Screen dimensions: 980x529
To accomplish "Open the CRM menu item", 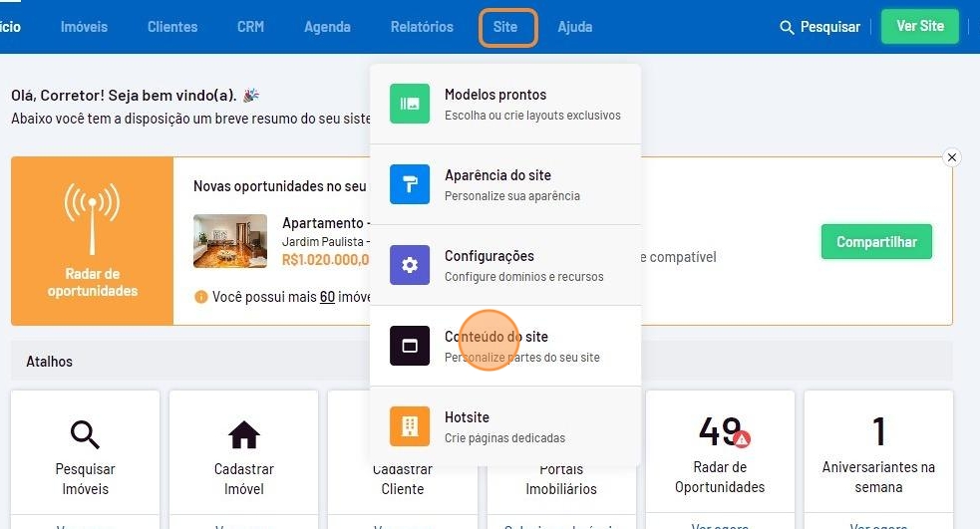I will 250,27.
